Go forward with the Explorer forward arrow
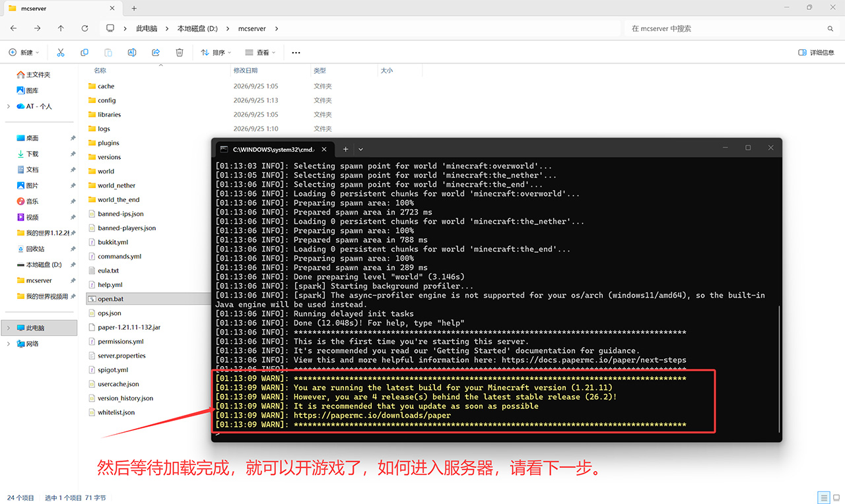The width and height of the screenshot is (845, 504). coord(37,28)
